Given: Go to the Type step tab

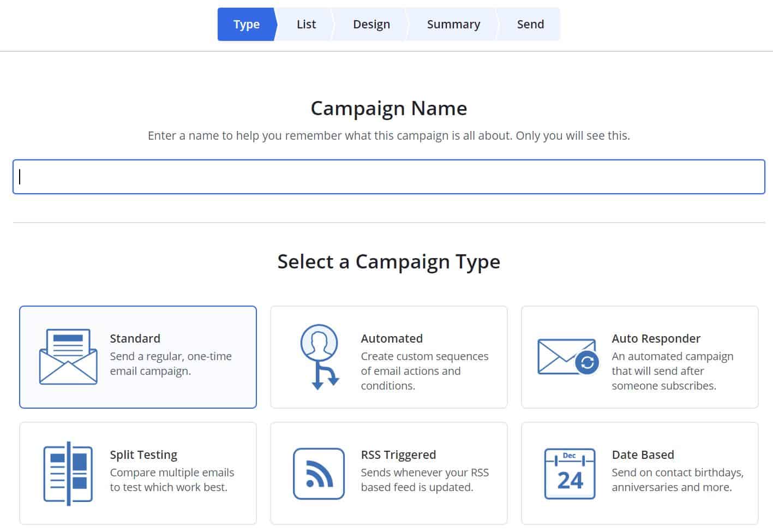Looking at the screenshot, I should 246,25.
